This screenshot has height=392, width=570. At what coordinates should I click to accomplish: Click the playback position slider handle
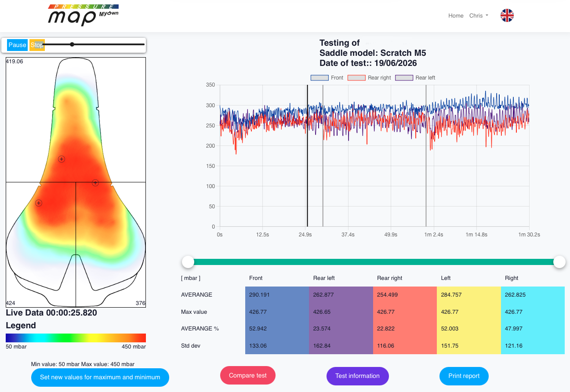(x=72, y=44)
